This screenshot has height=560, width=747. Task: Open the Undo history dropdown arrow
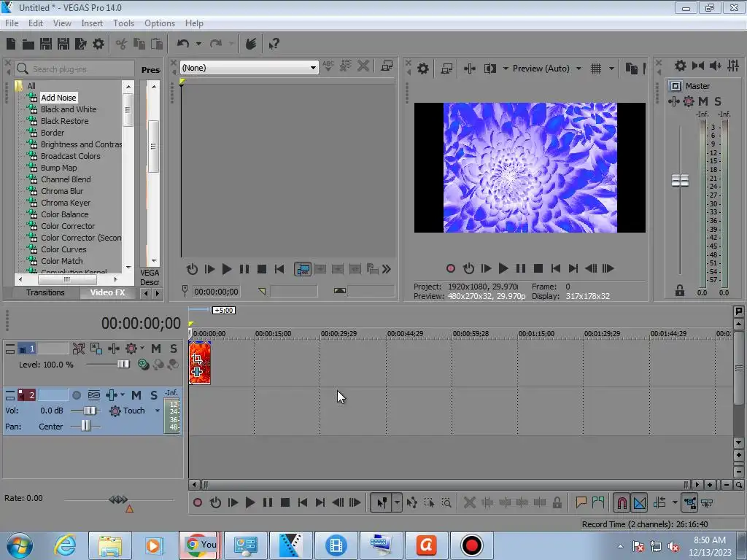point(198,44)
